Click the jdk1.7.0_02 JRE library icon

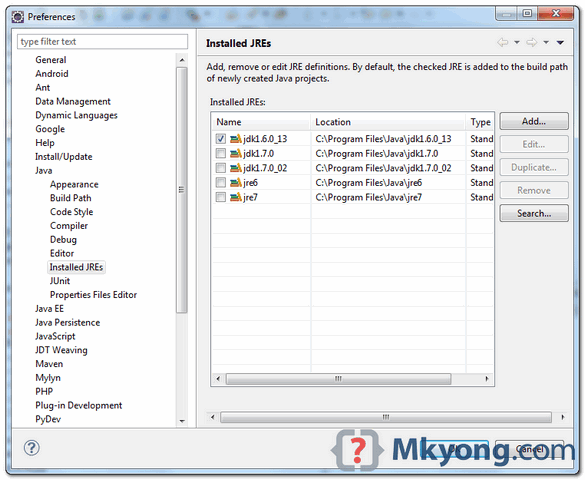click(x=236, y=168)
